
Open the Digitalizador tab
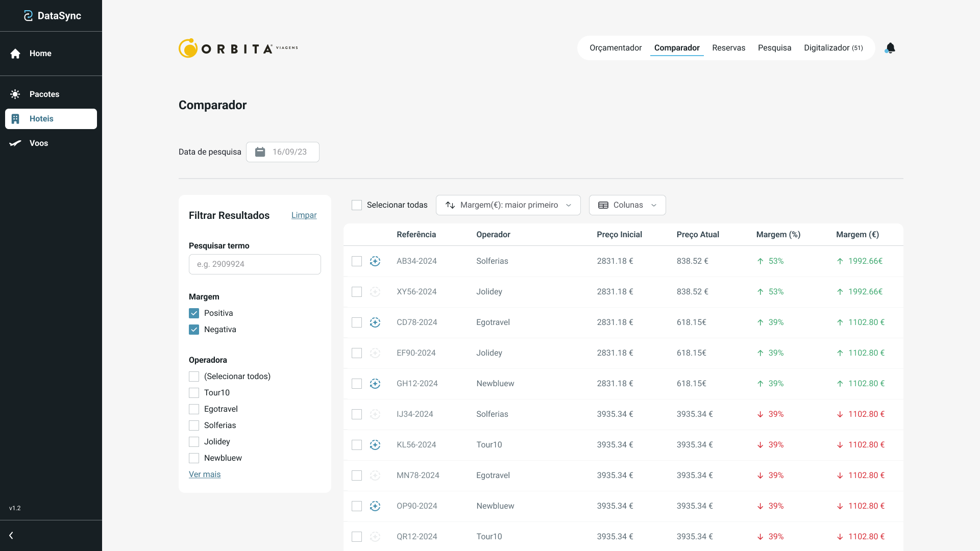[833, 48]
